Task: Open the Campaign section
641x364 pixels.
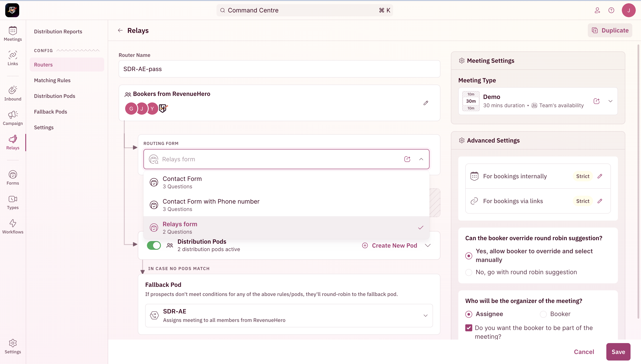Action: click(x=13, y=118)
